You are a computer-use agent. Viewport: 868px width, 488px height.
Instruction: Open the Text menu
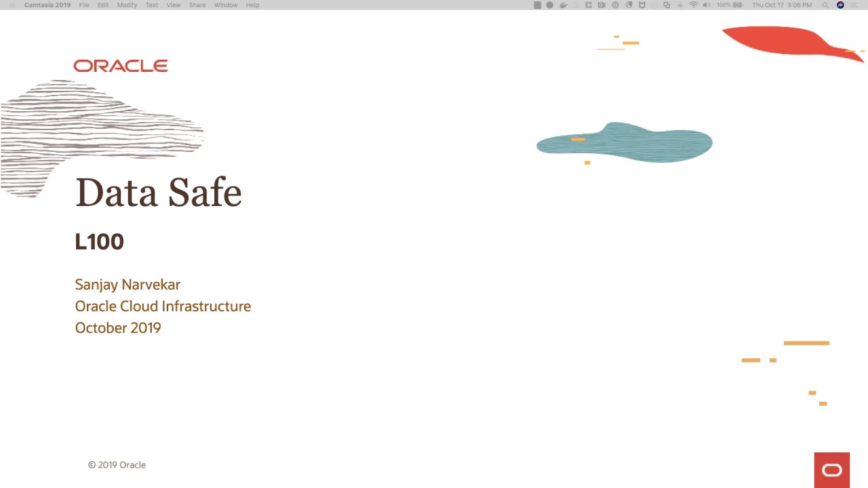[x=152, y=5]
